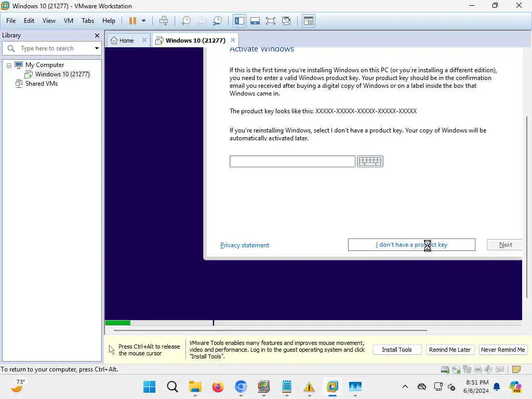Select Windows 10 (21277) in library tree
This screenshot has width=532, height=399.
click(62, 74)
